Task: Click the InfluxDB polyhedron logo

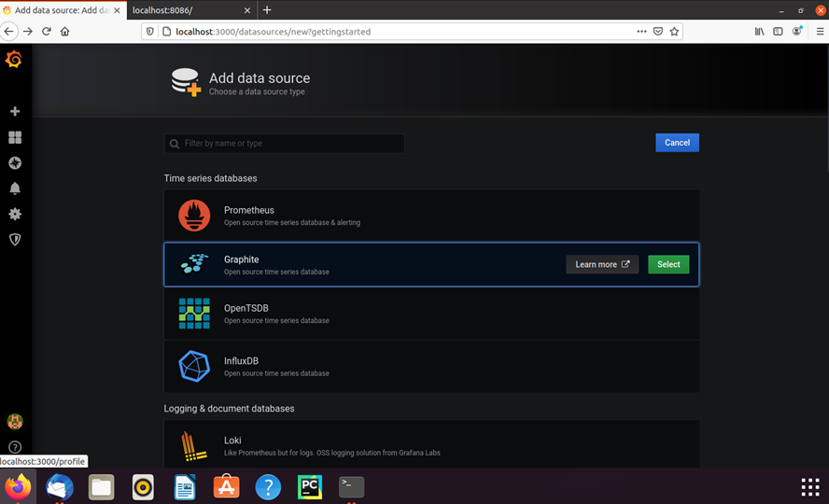Action: pos(194,366)
